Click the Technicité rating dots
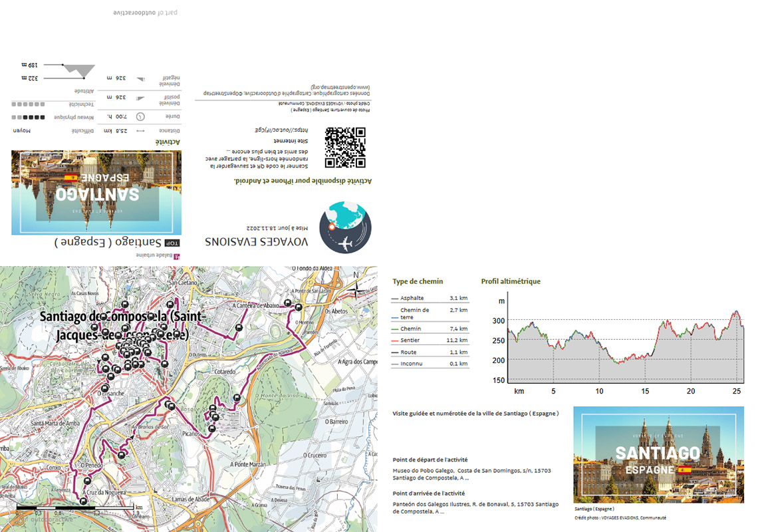 click(28, 104)
